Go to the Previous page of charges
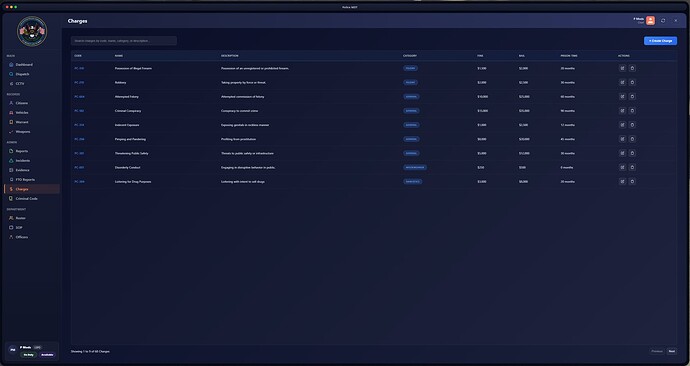The image size is (690, 366). [x=657, y=351]
